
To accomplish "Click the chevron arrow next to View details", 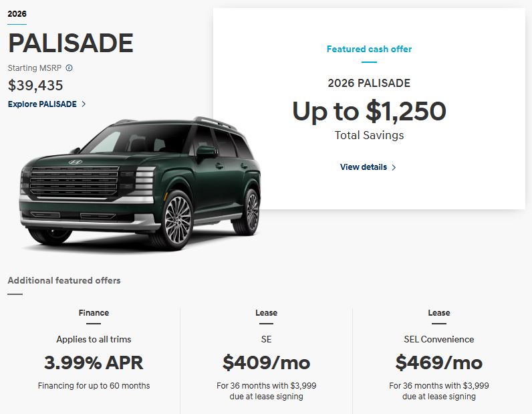I will pos(394,167).
